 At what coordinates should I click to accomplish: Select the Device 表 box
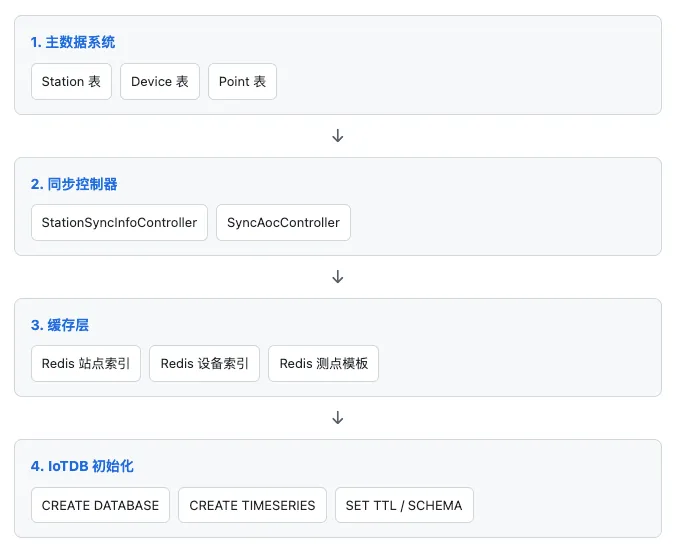pyautogui.click(x=160, y=82)
